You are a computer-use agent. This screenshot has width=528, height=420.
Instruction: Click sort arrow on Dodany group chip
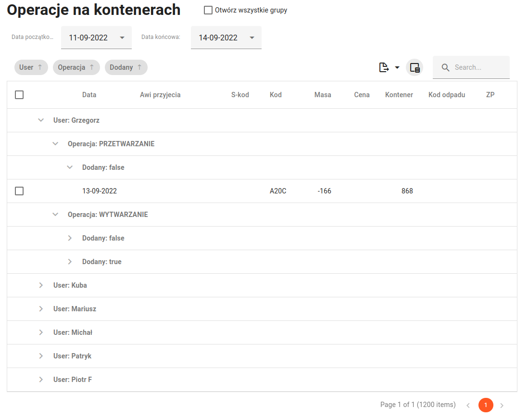[139, 67]
